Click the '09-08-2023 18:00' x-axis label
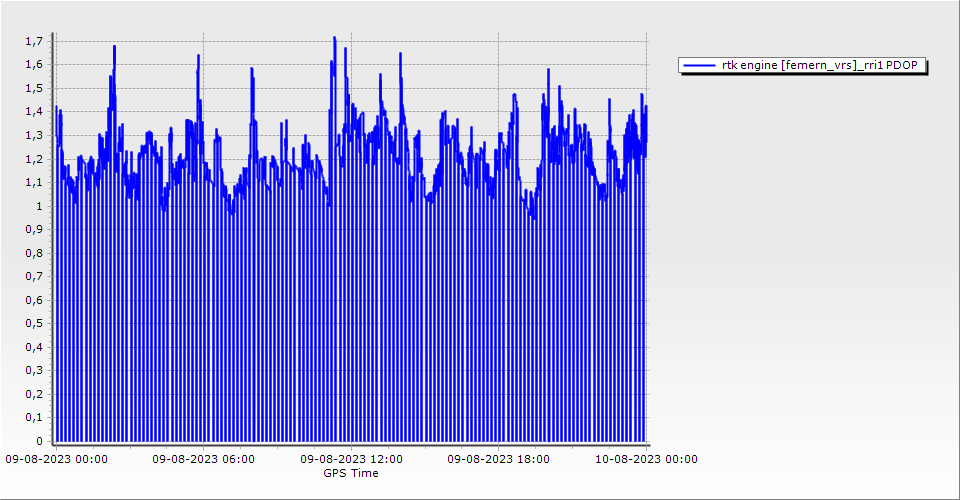This screenshot has height=500, width=960. pos(498,460)
